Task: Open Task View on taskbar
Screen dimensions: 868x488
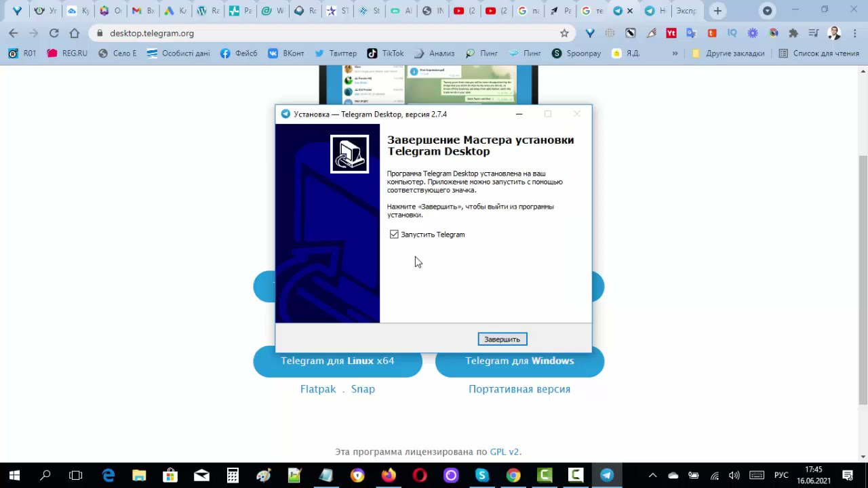Action: coord(76,476)
